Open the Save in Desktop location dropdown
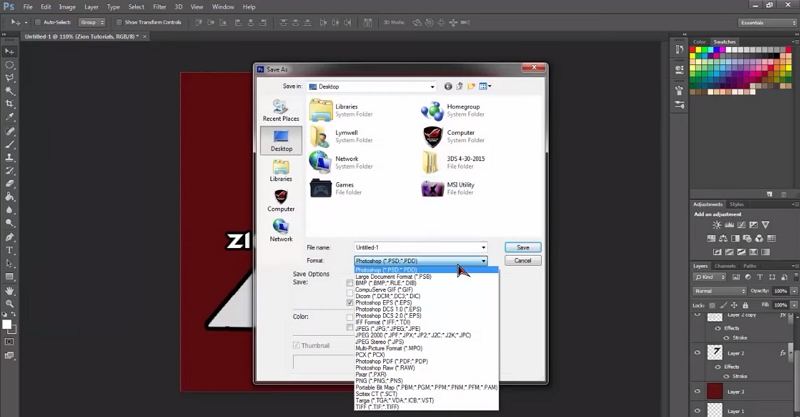Viewport: 800px width, 417px height. [432, 87]
